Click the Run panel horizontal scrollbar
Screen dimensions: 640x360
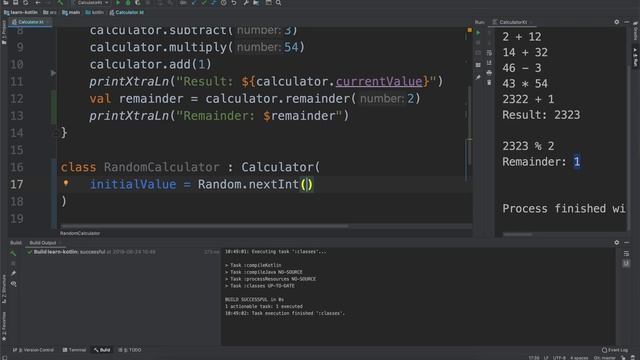518,234
